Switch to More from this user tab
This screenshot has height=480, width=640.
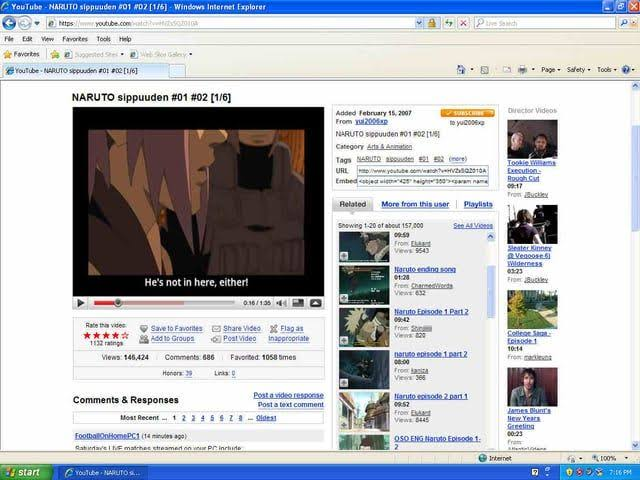[x=415, y=204]
